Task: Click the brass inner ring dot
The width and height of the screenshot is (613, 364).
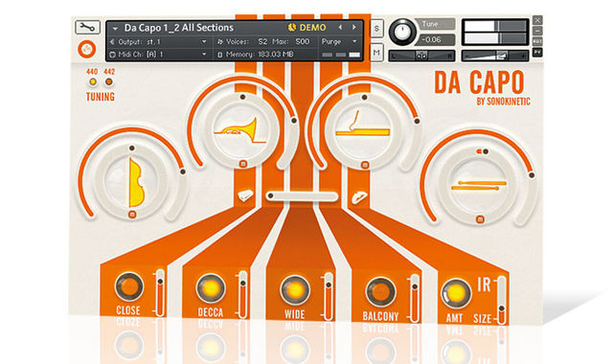Action: (242, 97)
